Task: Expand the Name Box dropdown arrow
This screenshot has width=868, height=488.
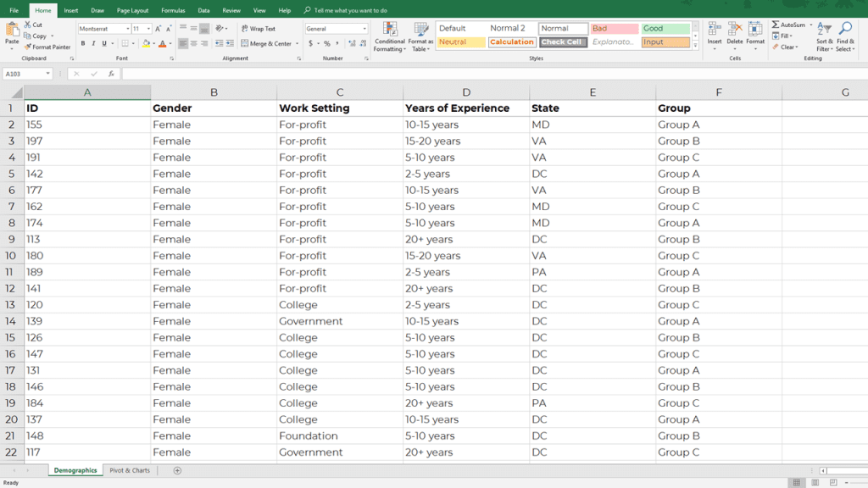Action: tap(48, 74)
